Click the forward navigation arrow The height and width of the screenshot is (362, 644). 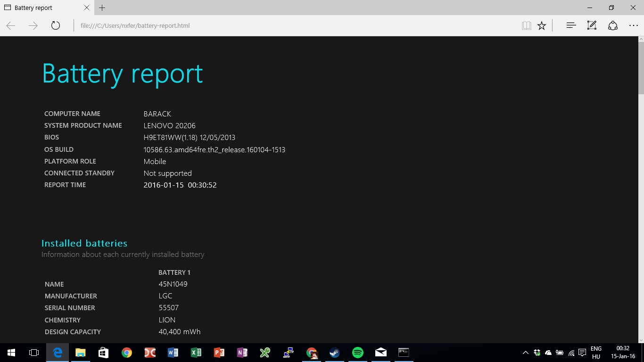[x=33, y=25]
